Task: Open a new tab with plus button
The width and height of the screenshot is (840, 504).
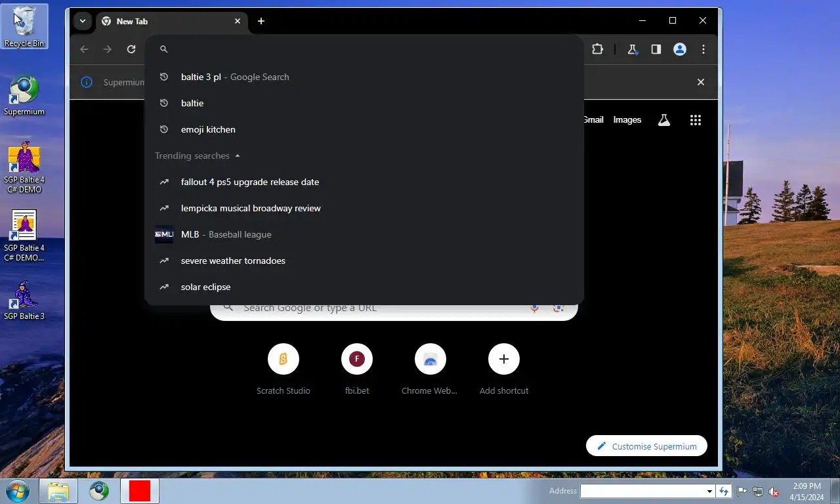Action: (261, 21)
